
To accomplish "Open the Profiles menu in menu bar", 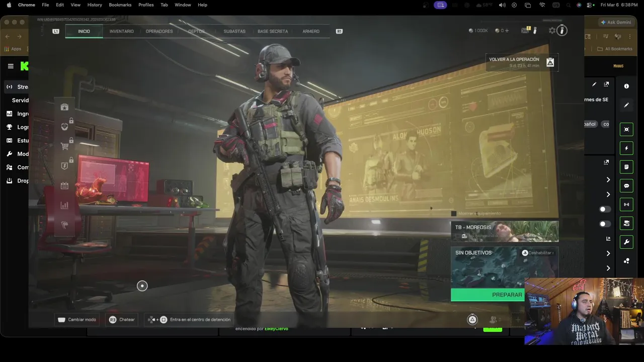I will [146, 5].
